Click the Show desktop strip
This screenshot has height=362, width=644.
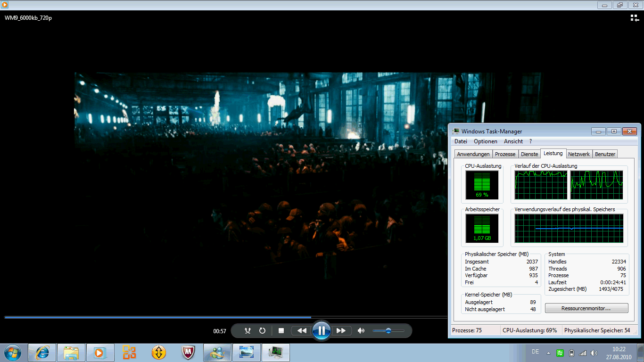click(x=640, y=353)
